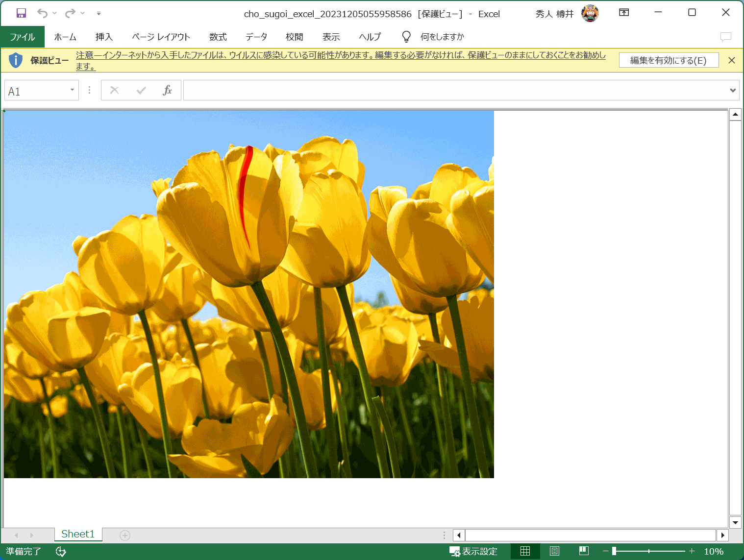Click 編集を有効にする to enable editing
Viewport: 744px width, 560px height.
[x=669, y=60]
